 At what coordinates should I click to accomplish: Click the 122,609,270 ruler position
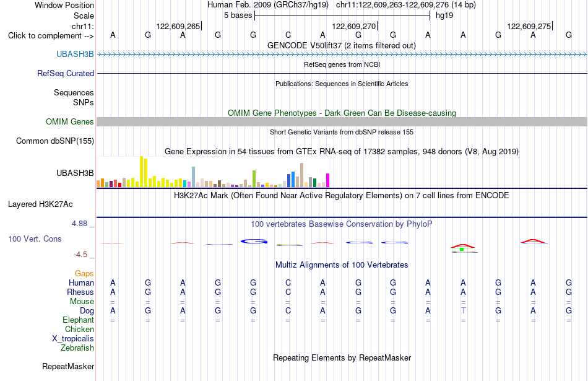[x=353, y=26]
